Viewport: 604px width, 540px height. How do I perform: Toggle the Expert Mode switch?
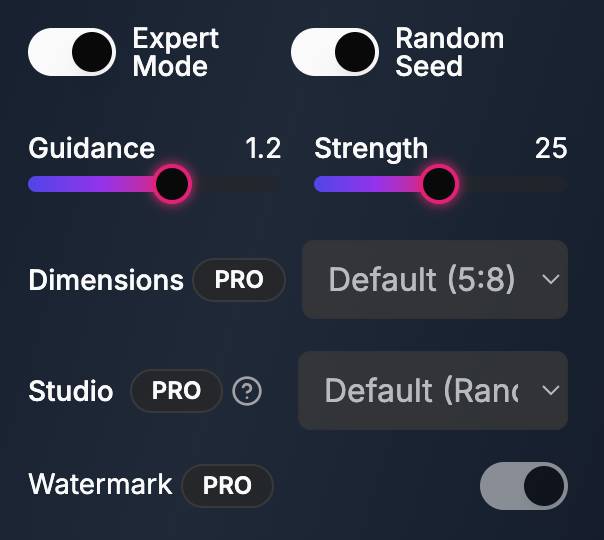coord(72,53)
